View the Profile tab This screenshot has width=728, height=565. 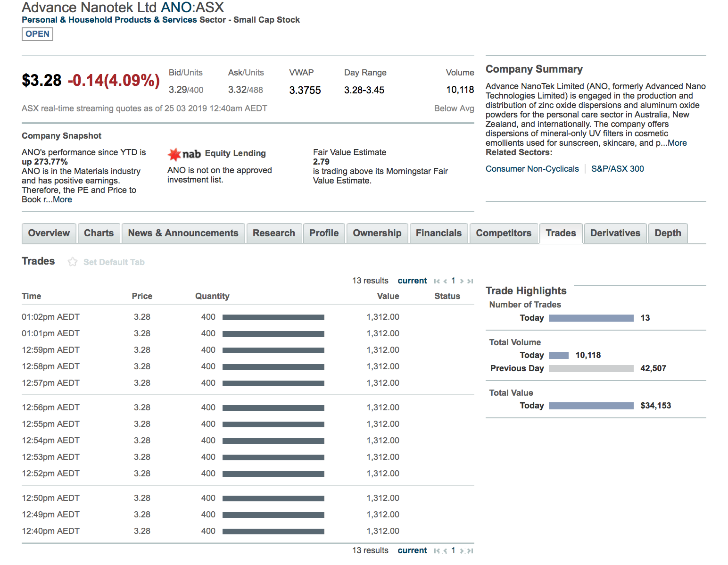pos(324,233)
